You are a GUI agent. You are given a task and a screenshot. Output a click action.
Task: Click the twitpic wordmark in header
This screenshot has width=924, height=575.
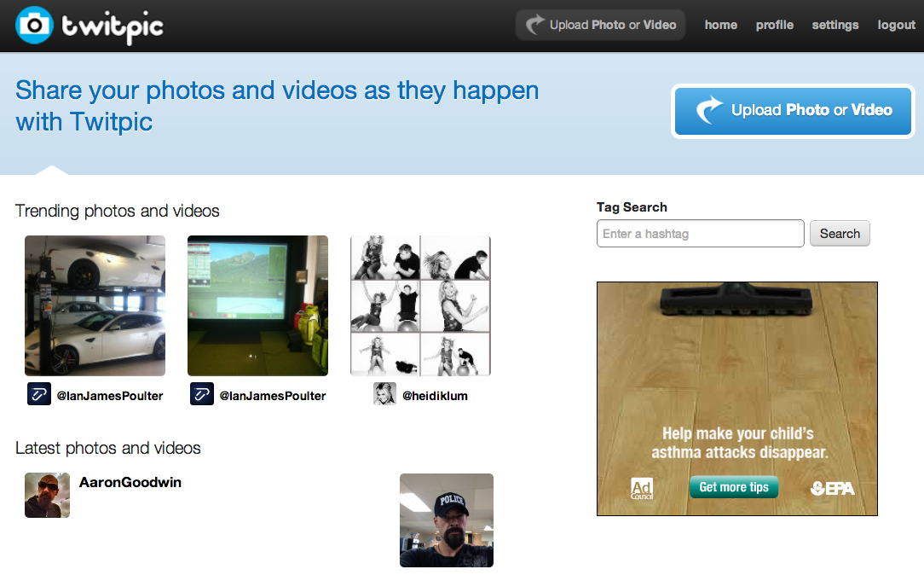(113, 27)
